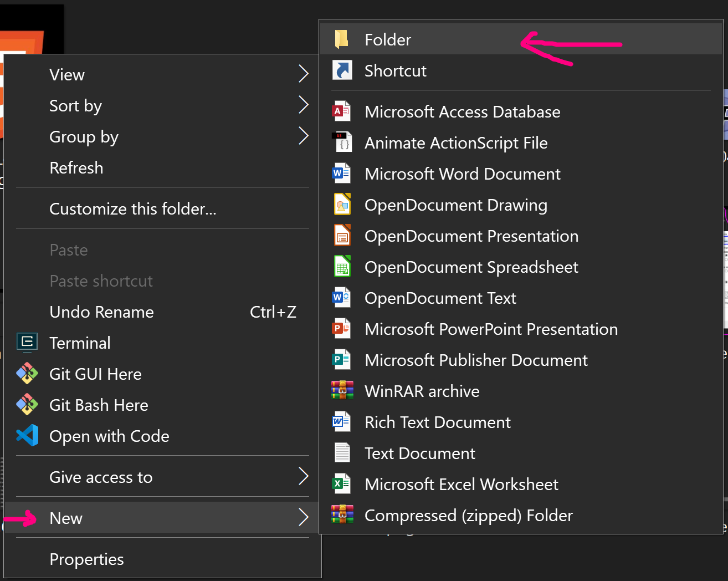Choose Customize this folder...
Screen dimensions: 728x581
click(162, 208)
